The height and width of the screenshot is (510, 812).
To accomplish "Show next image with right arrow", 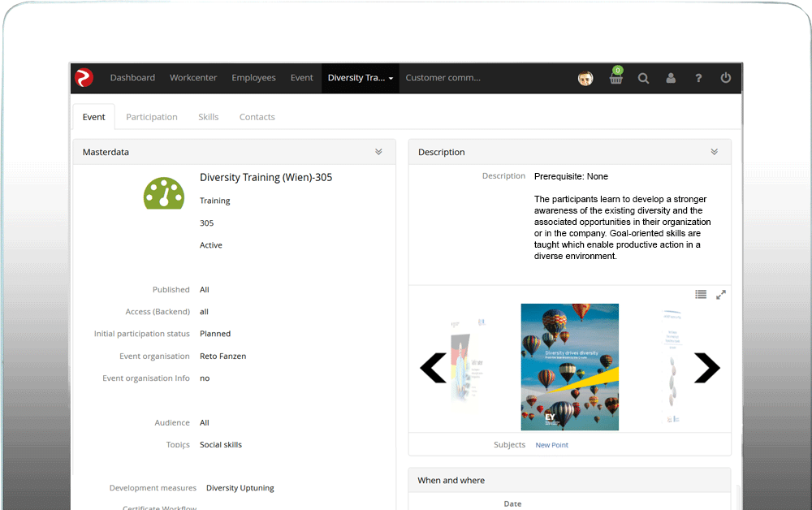I will click(x=707, y=368).
